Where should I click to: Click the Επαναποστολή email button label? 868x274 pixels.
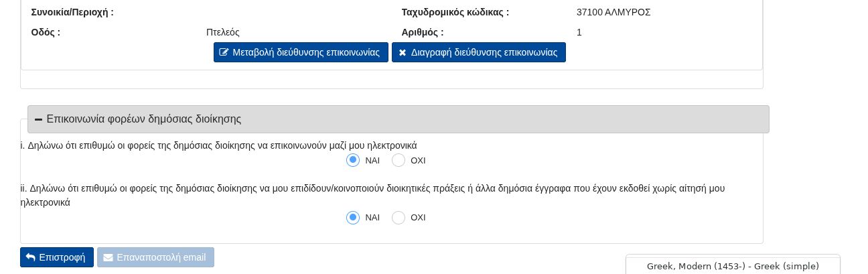coord(161,257)
